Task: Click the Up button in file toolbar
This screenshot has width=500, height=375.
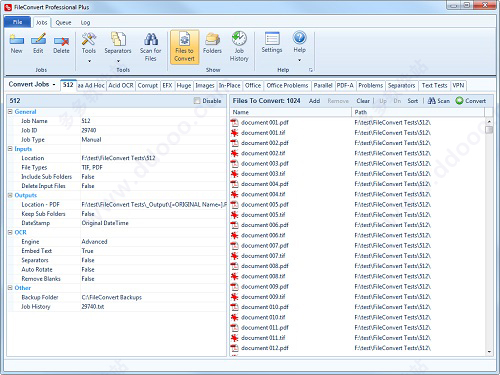Action: coord(383,101)
